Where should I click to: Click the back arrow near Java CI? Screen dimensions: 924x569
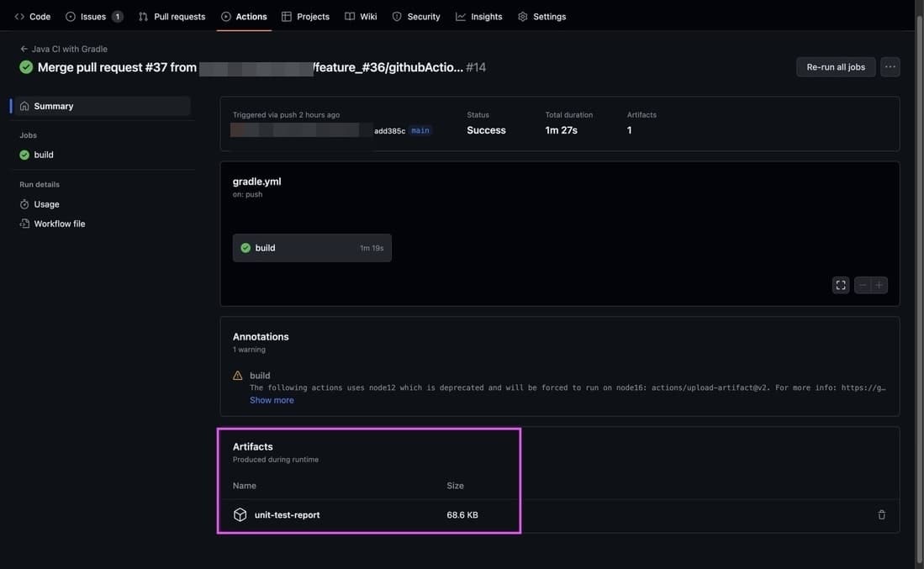coord(24,49)
